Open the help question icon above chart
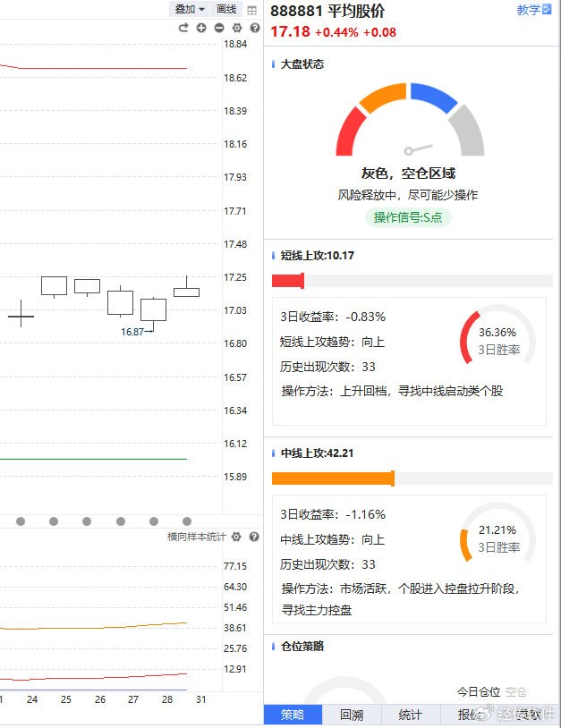This screenshot has height=728, width=561. [254, 28]
